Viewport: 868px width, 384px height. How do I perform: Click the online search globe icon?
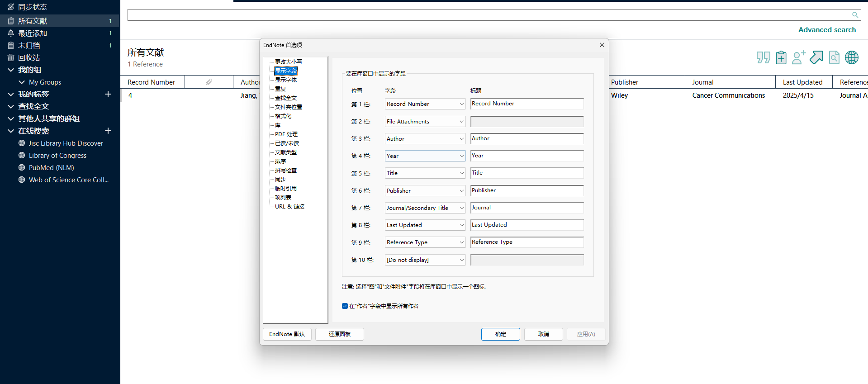click(852, 57)
